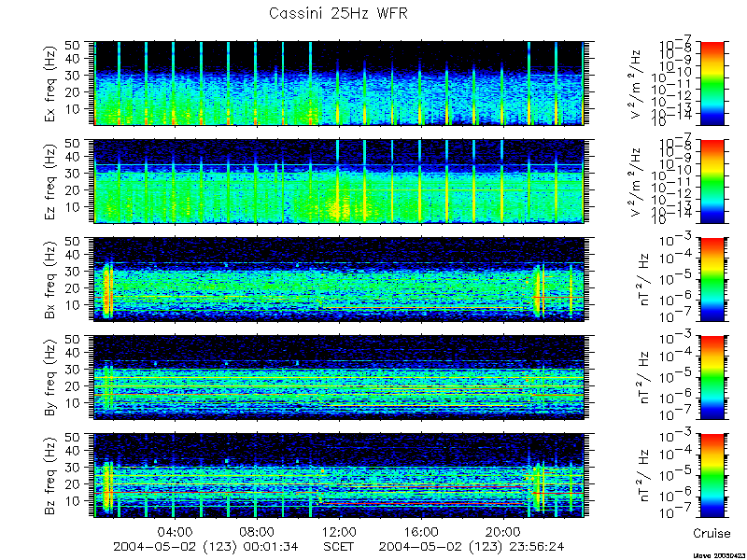Screen dimensions: 747x560
Task: Click the Bz spectrogram panel
Action: click(x=339, y=476)
